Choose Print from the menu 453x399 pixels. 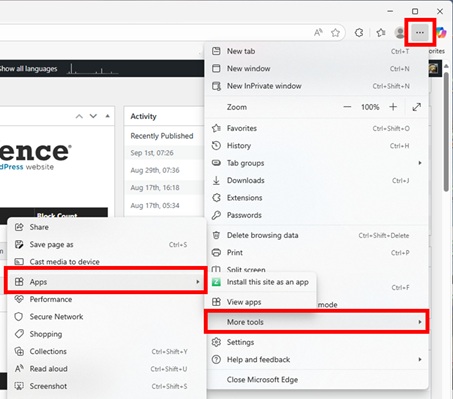point(316,252)
